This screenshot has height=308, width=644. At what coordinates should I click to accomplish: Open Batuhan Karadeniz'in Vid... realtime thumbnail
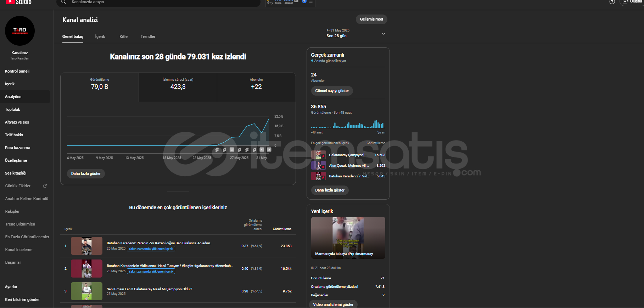tap(318, 176)
